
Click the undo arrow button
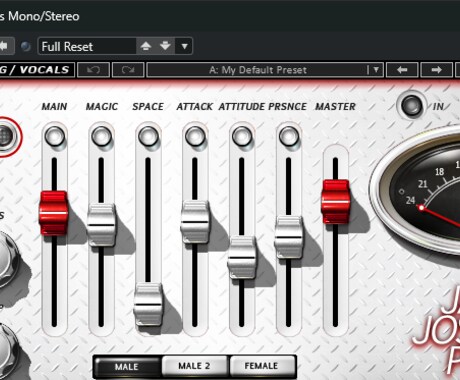(93, 70)
